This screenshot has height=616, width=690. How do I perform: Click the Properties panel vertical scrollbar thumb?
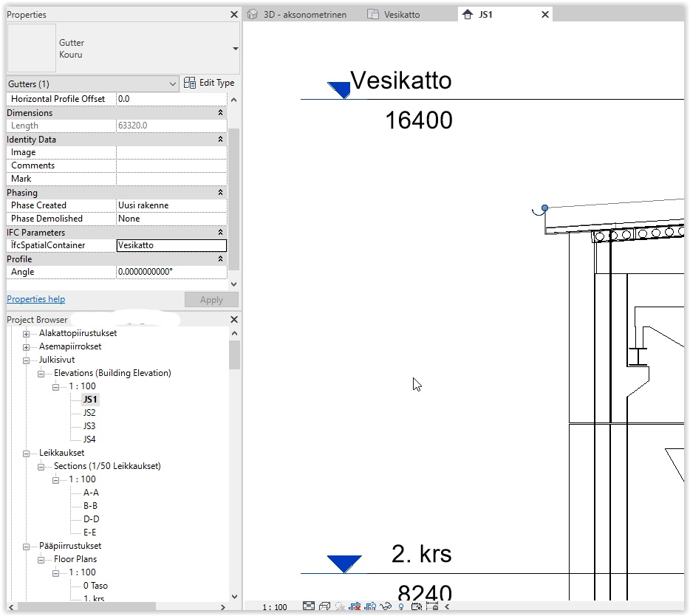click(x=234, y=199)
